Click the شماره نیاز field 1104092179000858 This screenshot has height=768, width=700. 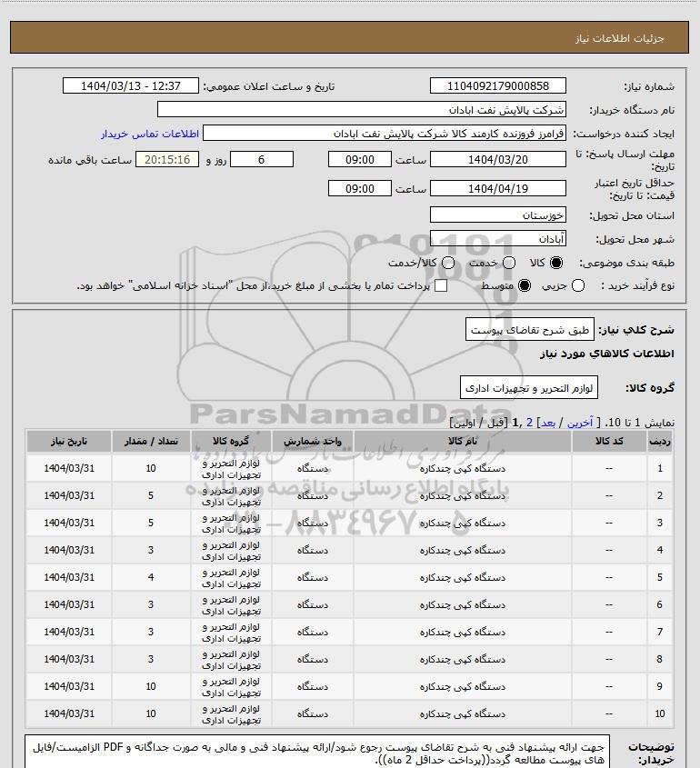click(x=497, y=85)
